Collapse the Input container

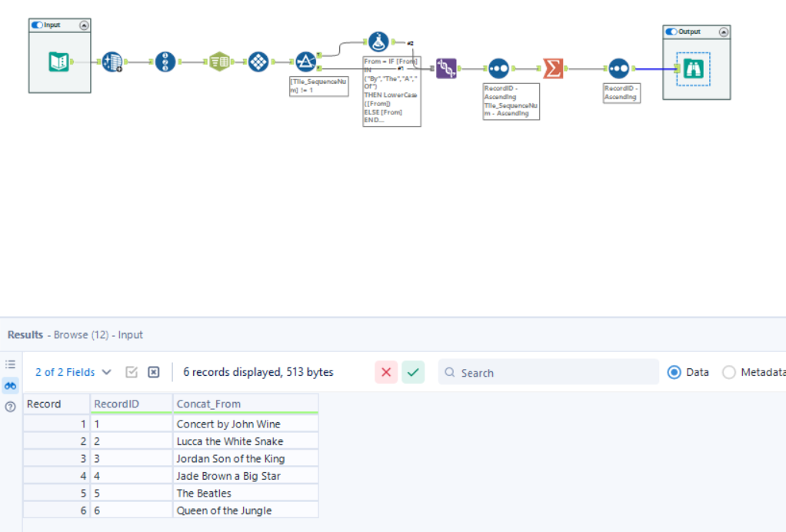coord(85,25)
